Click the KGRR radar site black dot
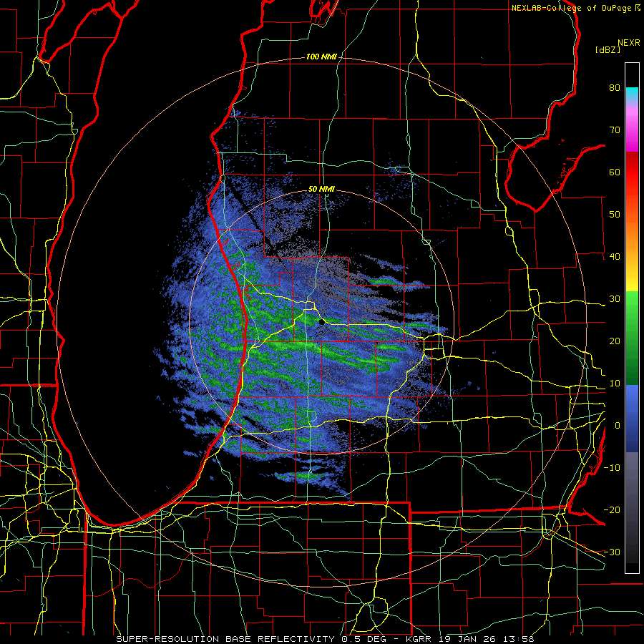Viewport: 644px width, 644px height. pyautogui.click(x=321, y=322)
